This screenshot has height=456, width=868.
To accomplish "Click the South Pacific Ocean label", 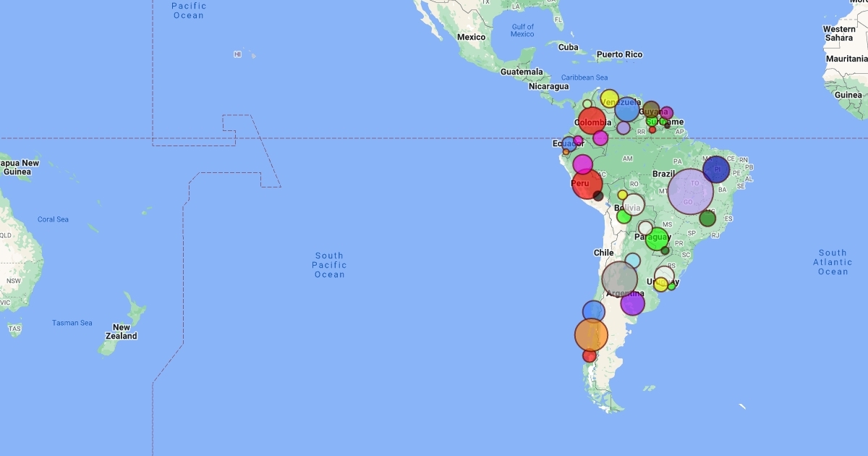I will click(329, 265).
